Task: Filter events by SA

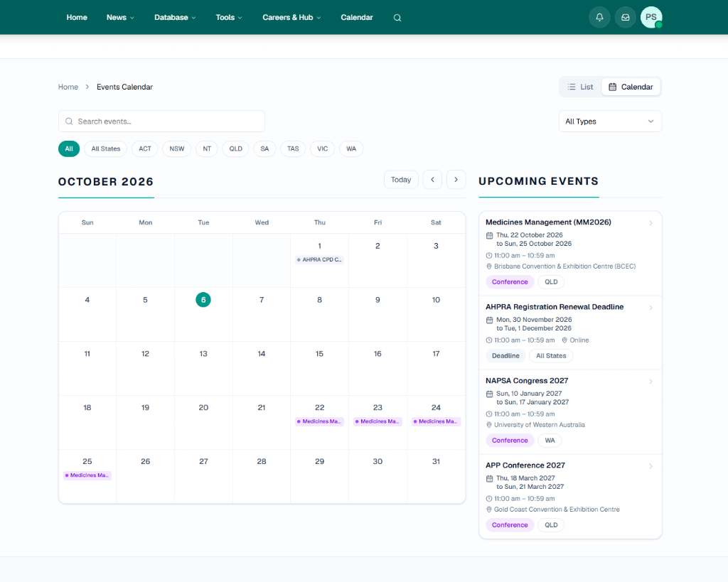Action: [x=264, y=149]
